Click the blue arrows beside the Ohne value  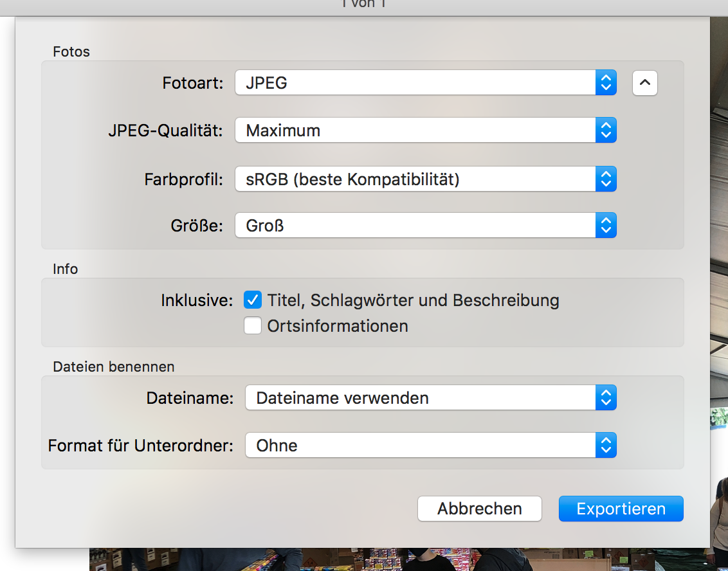605,445
